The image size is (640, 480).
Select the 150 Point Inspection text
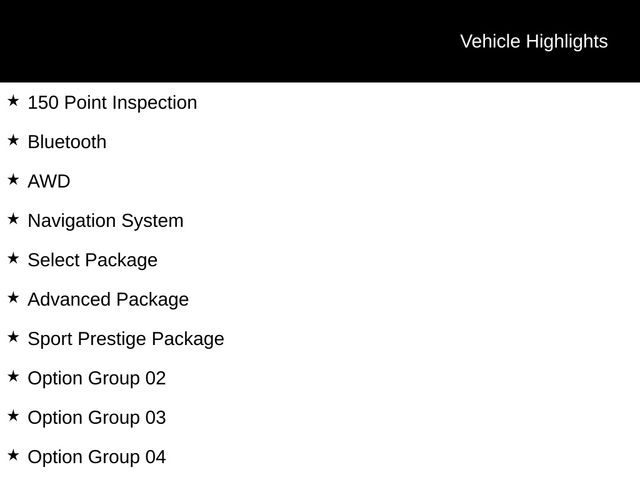point(112,103)
